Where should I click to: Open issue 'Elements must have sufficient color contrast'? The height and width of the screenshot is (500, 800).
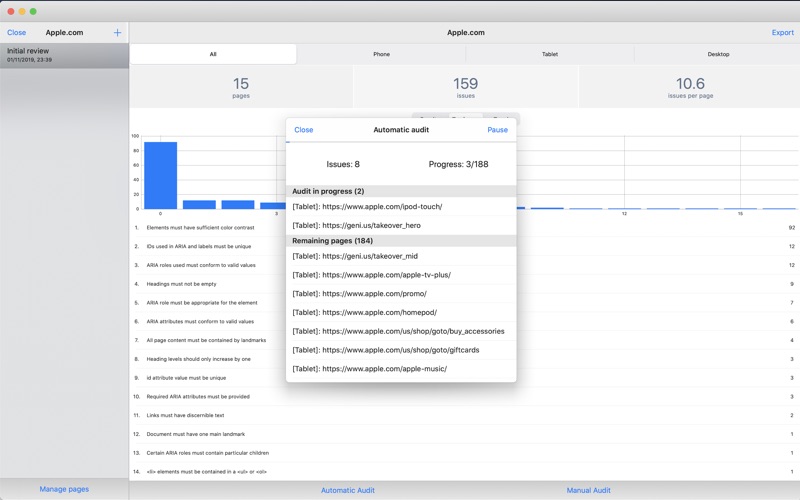pyautogui.click(x=464, y=228)
